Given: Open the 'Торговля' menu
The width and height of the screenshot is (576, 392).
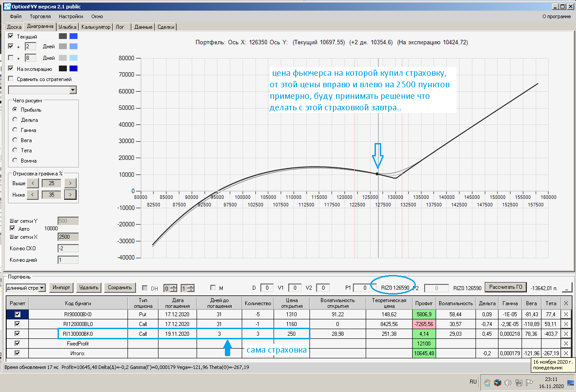Looking at the screenshot, I should [x=40, y=16].
